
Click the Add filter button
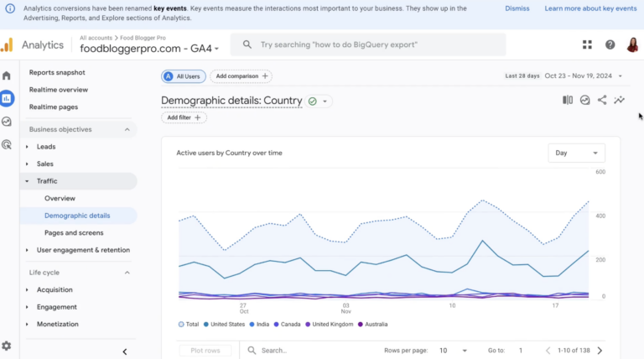pyautogui.click(x=184, y=117)
